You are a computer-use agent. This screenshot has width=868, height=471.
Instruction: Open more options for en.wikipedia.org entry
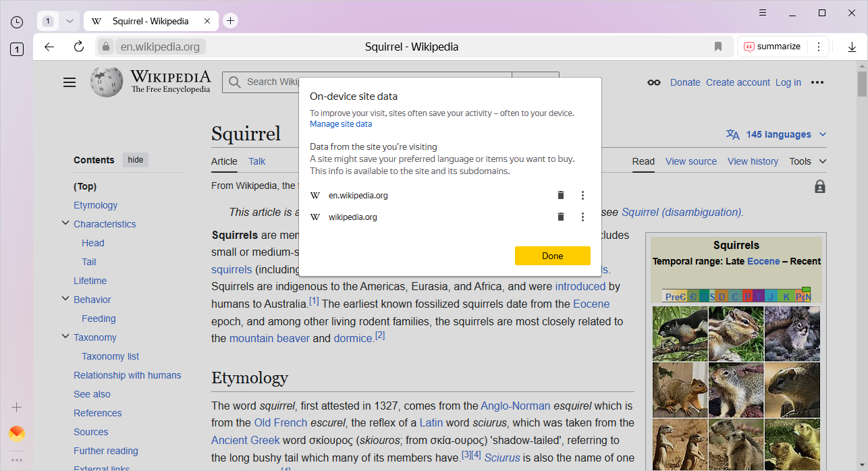582,196
